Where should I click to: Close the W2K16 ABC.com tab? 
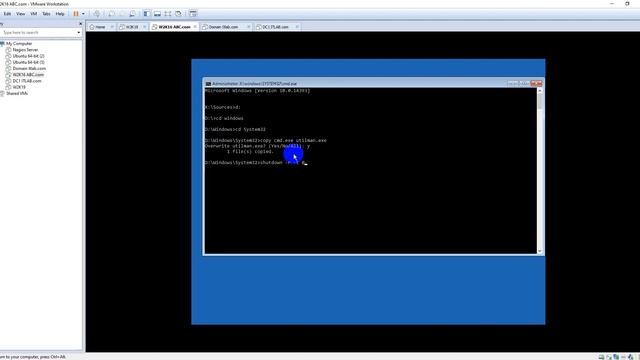click(x=195, y=27)
